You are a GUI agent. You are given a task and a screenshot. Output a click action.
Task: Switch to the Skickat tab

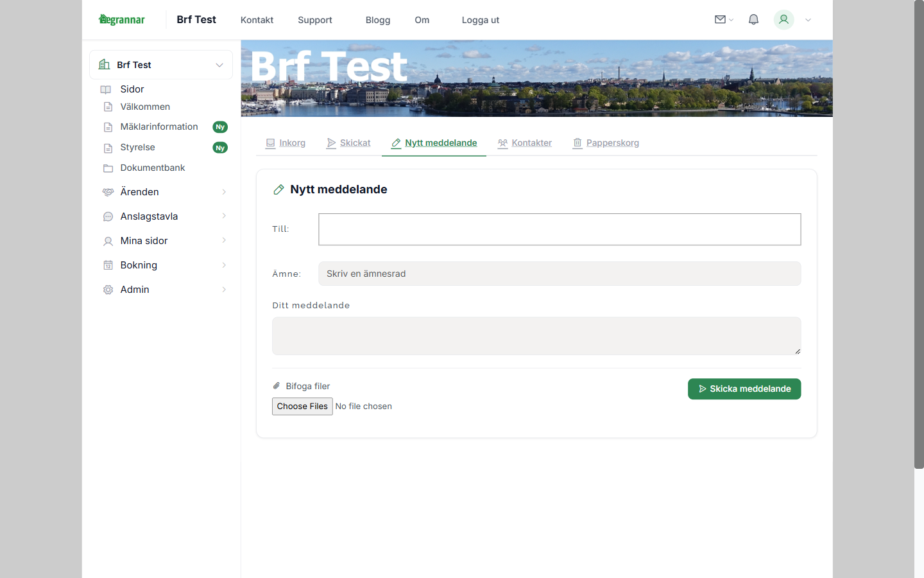point(348,143)
